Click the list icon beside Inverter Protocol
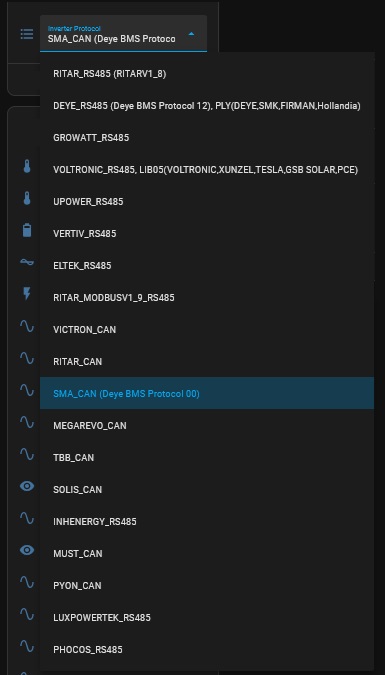The width and height of the screenshot is (385, 675). 27,34
